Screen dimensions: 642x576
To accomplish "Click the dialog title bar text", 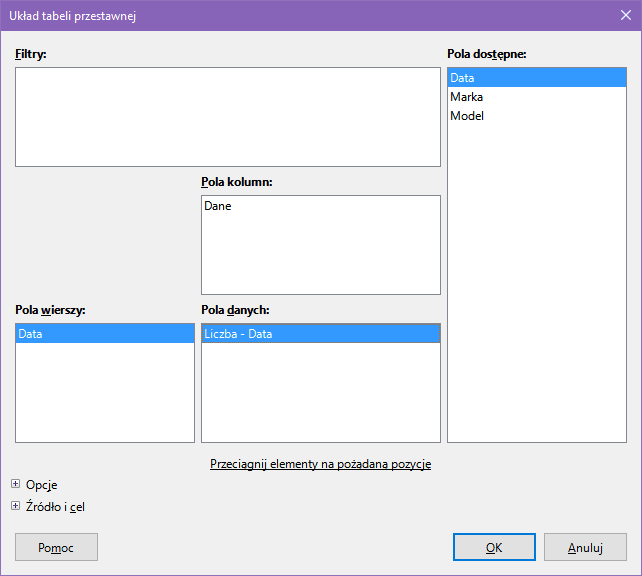I will [73, 15].
